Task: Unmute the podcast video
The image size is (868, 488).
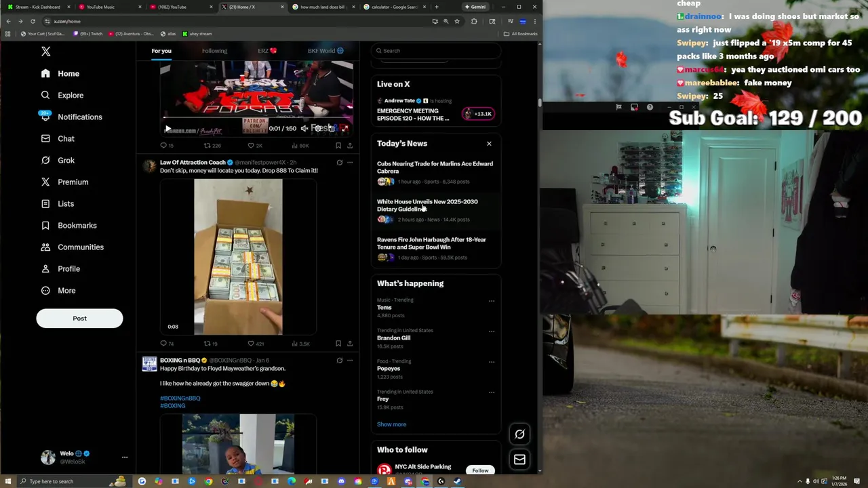Action: point(304,128)
